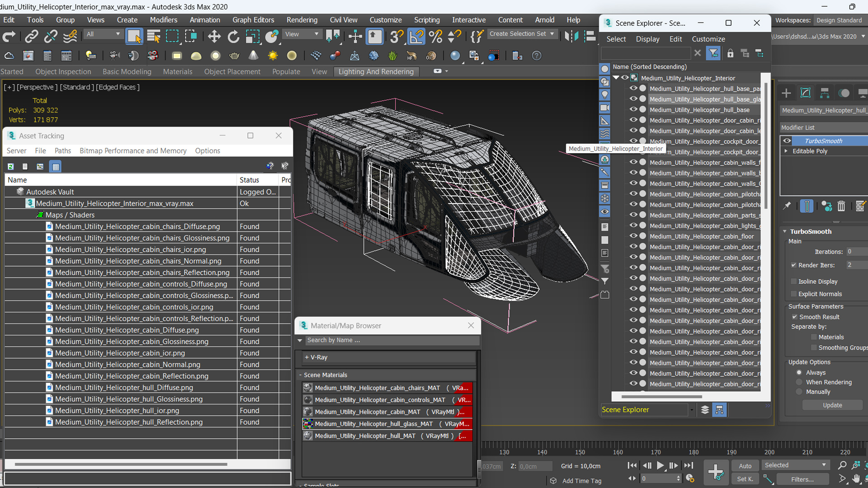
Task: Click the layers icon beside Scene Explorer dropdown
Action: pos(704,410)
